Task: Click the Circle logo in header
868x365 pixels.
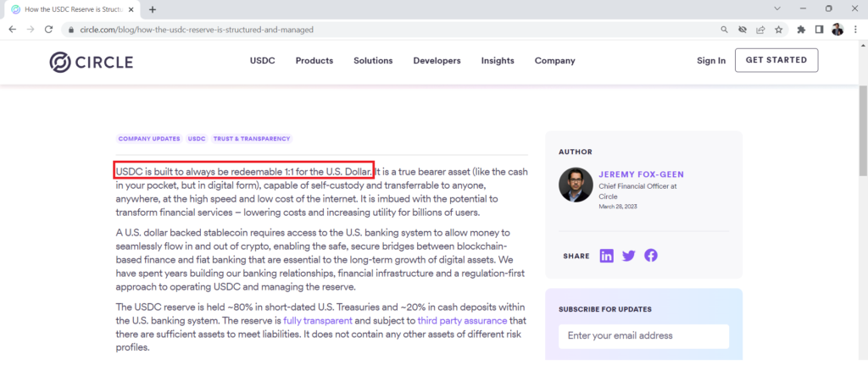Action: tap(91, 61)
